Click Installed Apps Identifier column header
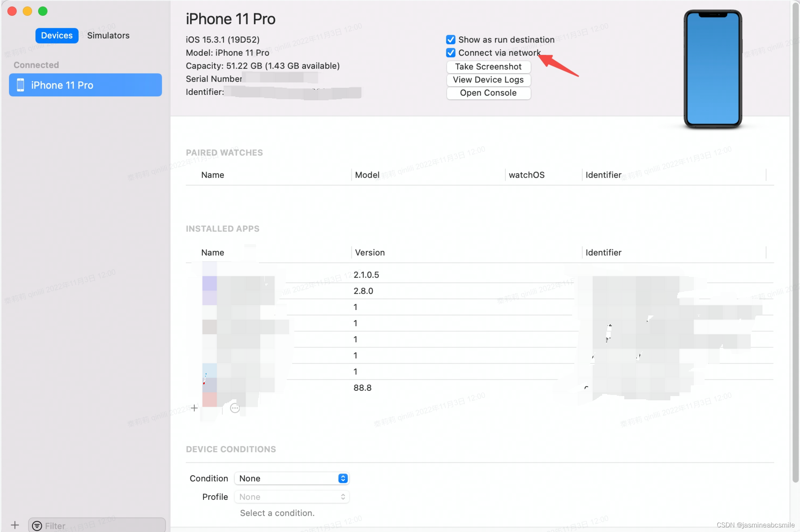 [604, 253]
